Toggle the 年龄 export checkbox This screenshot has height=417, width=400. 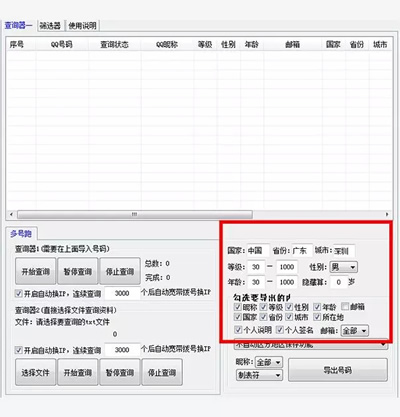click(x=317, y=307)
